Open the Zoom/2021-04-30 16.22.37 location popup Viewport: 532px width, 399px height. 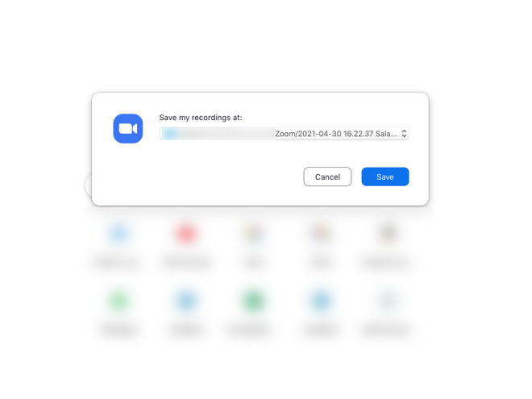(285, 133)
